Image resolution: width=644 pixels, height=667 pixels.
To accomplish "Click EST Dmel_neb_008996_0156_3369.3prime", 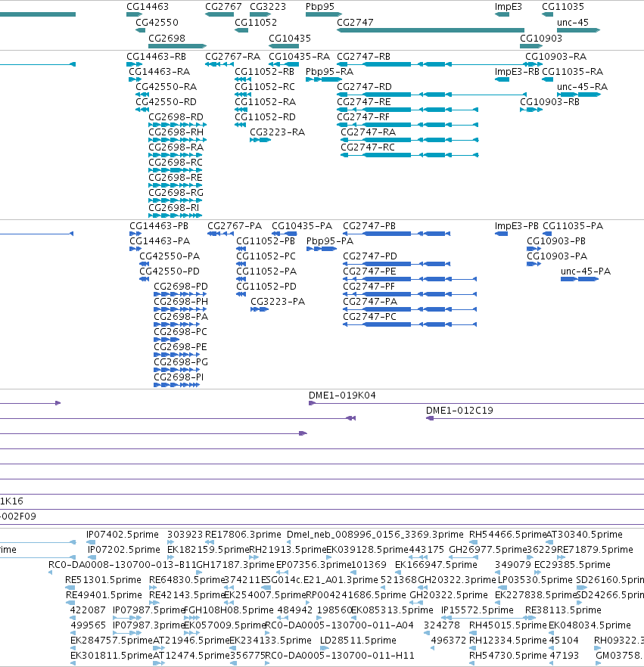I will [x=375, y=535].
